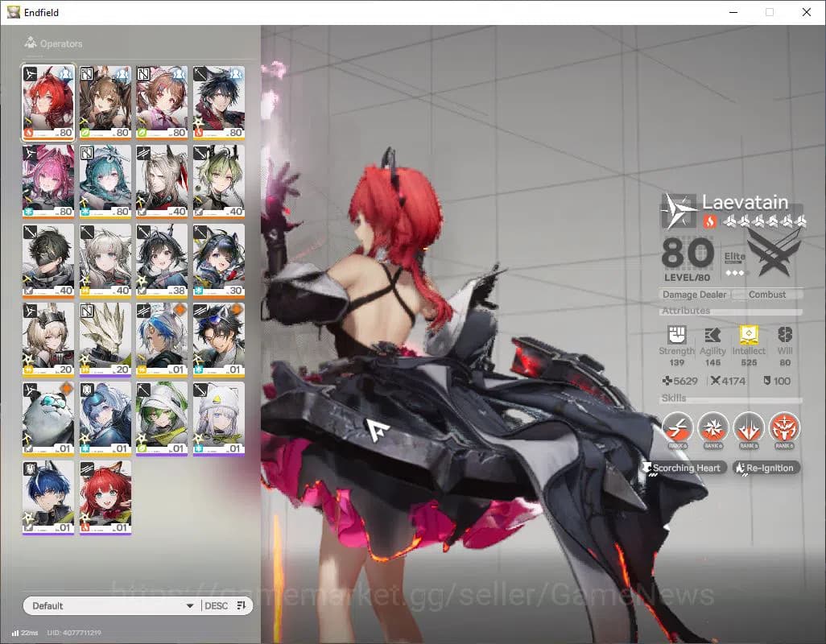Click the orange Heat element icon
The height and width of the screenshot is (644, 826).
pyautogui.click(x=709, y=221)
